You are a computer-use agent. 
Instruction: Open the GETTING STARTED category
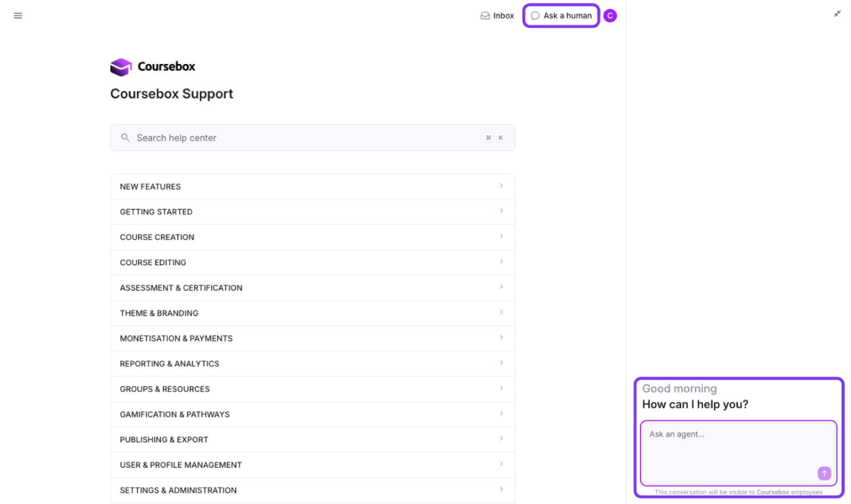(x=313, y=212)
